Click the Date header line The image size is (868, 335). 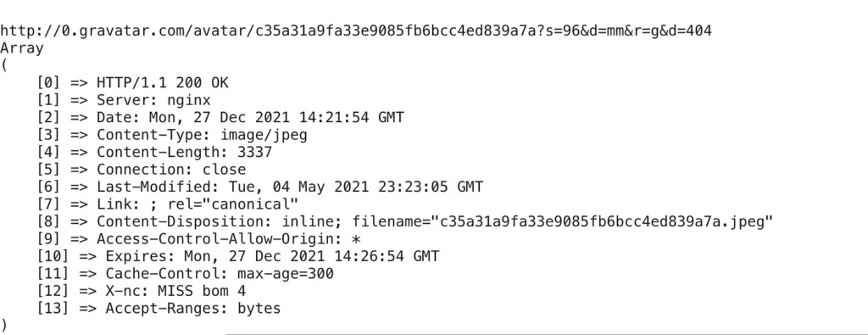tap(220, 117)
